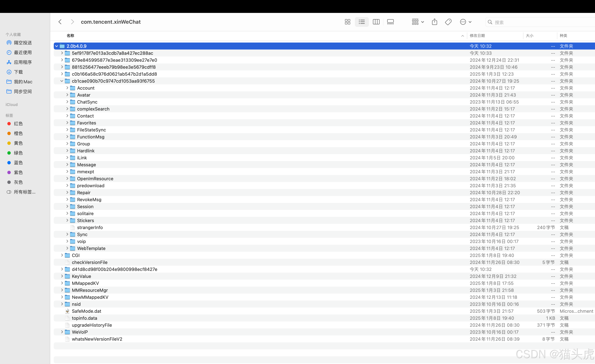Switch to list view mode

362,22
